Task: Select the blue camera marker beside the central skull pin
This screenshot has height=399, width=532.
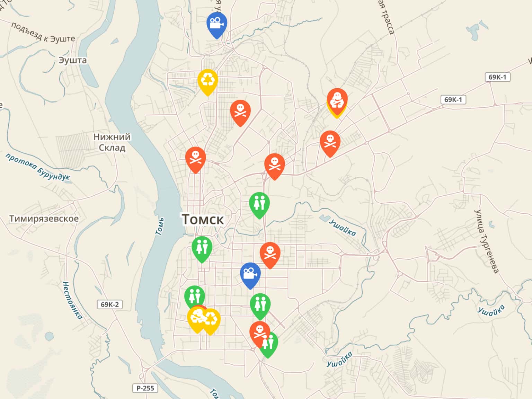Action: pos(250,274)
